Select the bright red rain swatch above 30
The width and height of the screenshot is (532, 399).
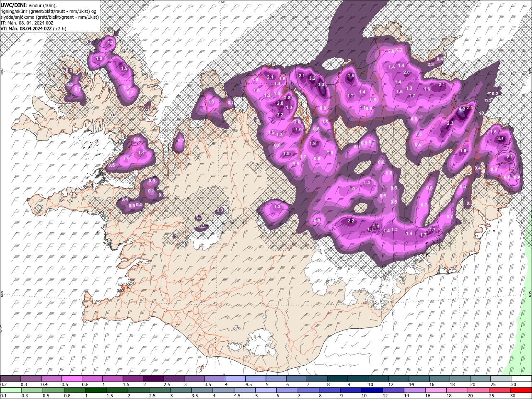pos(521,390)
